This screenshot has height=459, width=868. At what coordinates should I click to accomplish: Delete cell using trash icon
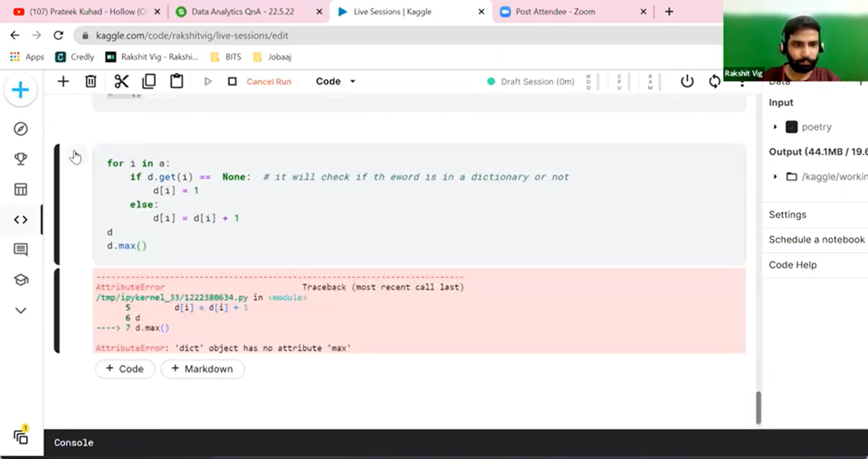point(91,81)
